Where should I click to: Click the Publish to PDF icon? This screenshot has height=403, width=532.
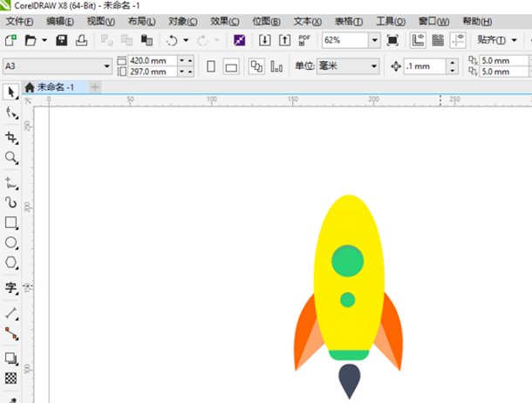point(305,40)
